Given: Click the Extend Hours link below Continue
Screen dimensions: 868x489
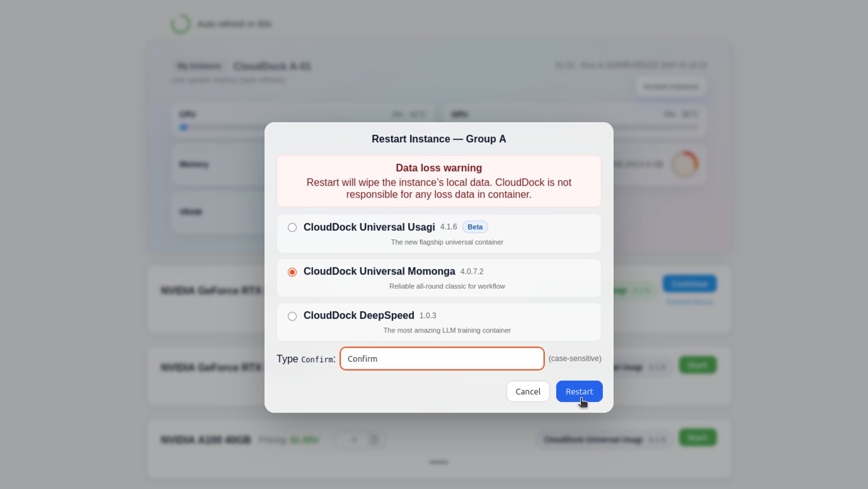Looking at the screenshot, I should click(689, 302).
